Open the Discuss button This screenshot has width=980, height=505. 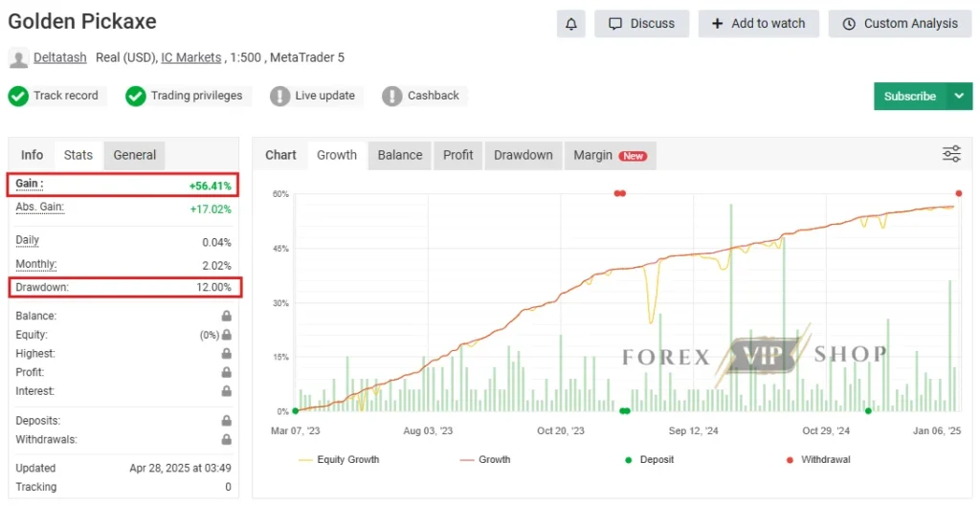[x=642, y=24]
